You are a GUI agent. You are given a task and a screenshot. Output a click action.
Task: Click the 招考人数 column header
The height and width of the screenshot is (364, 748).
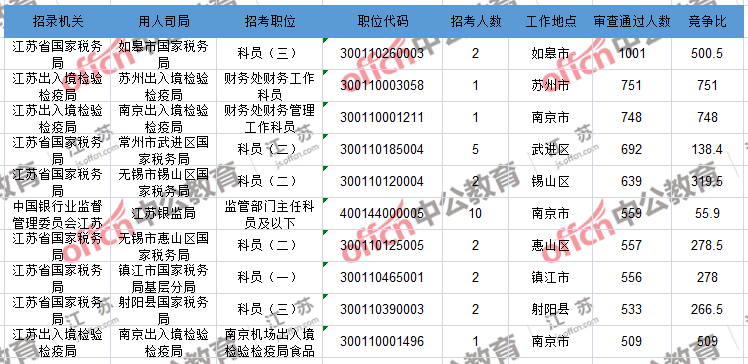(475, 21)
